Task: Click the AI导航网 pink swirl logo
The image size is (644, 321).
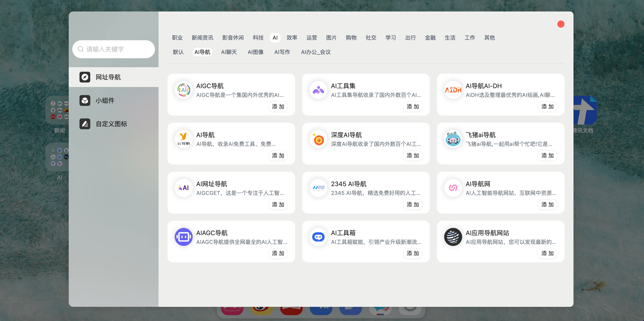Action: click(453, 188)
